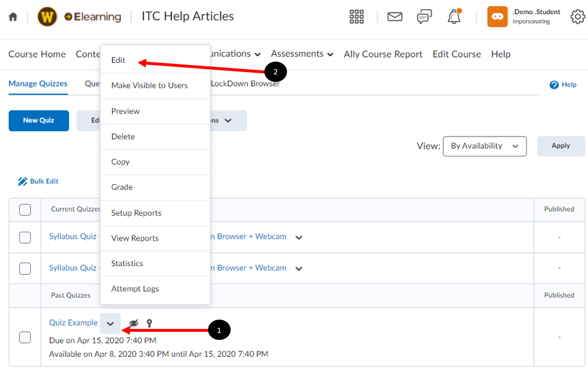This screenshot has height=369, width=588.
Task: Click the Bulk Edit pencil icon
Action: coord(23,181)
